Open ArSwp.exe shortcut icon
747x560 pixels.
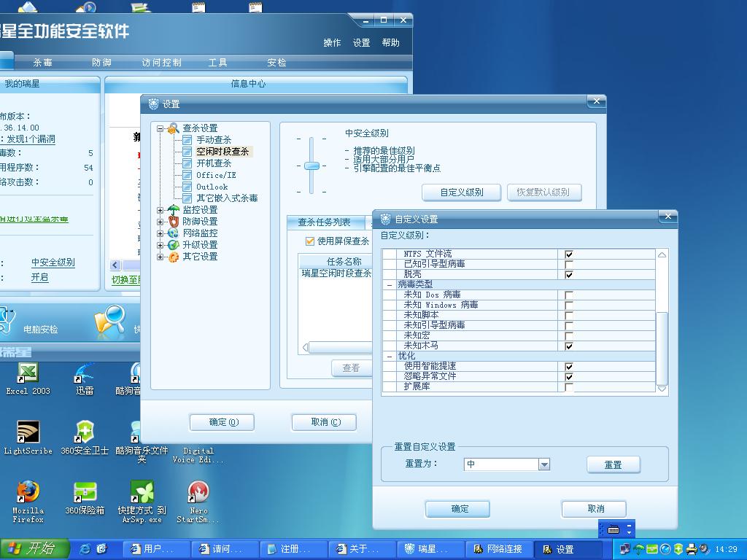tap(142, 492)
